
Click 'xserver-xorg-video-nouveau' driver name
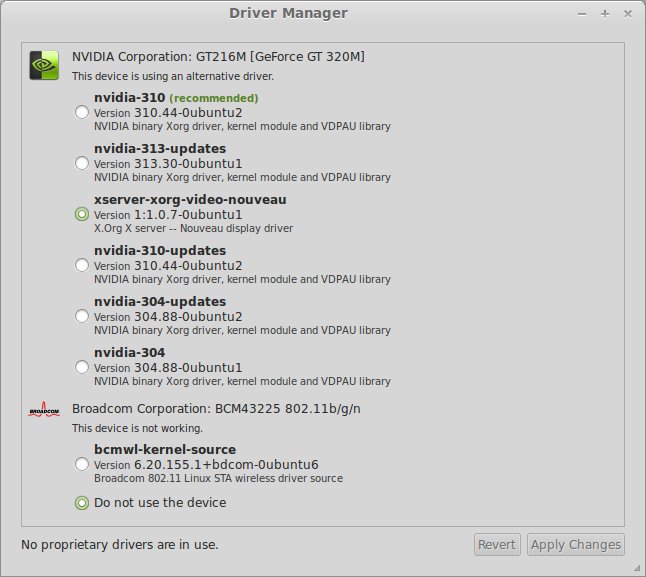pos(190,199)
